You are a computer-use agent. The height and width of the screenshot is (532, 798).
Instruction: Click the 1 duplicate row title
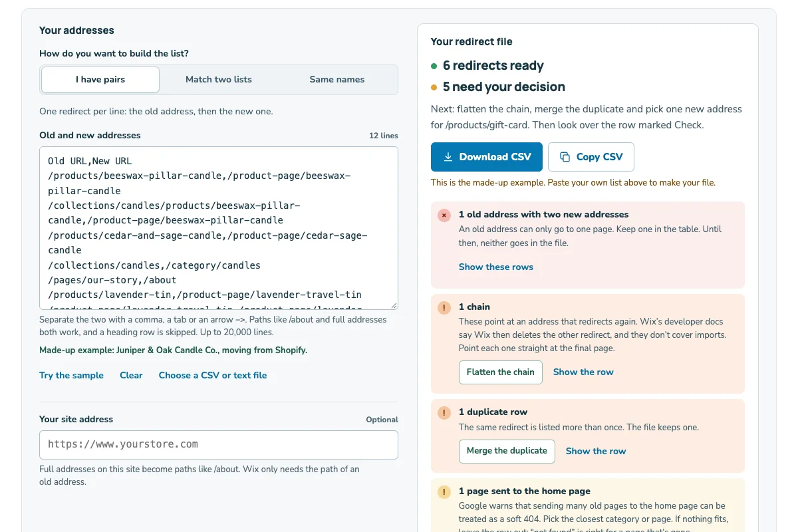[493, 412]
